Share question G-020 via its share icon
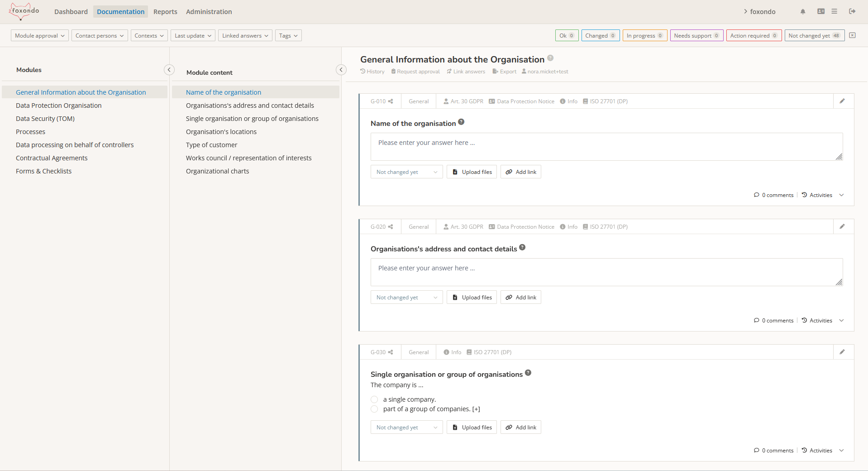The height and width of the screenshot is (471, 868). [x=390, y=226]
